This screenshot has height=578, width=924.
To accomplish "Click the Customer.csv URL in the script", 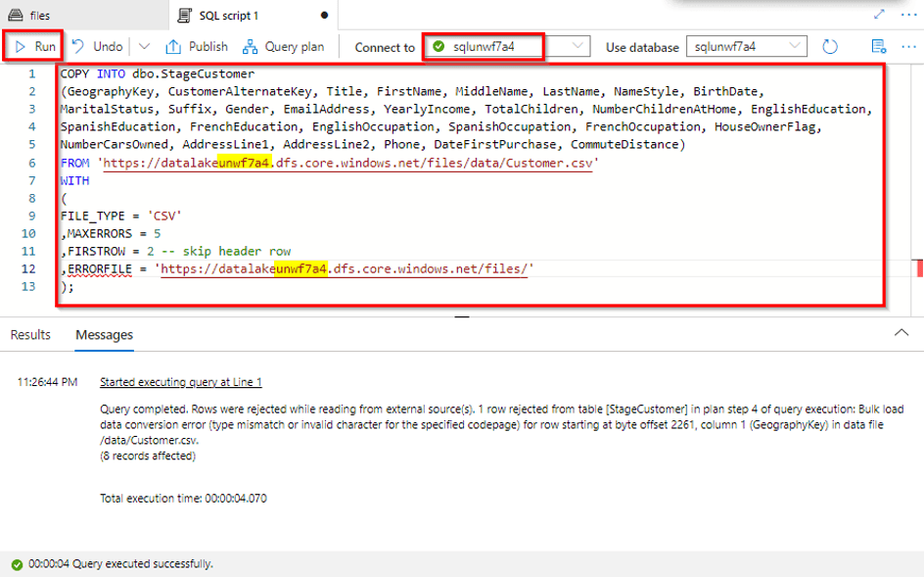I will coord(347,162).
